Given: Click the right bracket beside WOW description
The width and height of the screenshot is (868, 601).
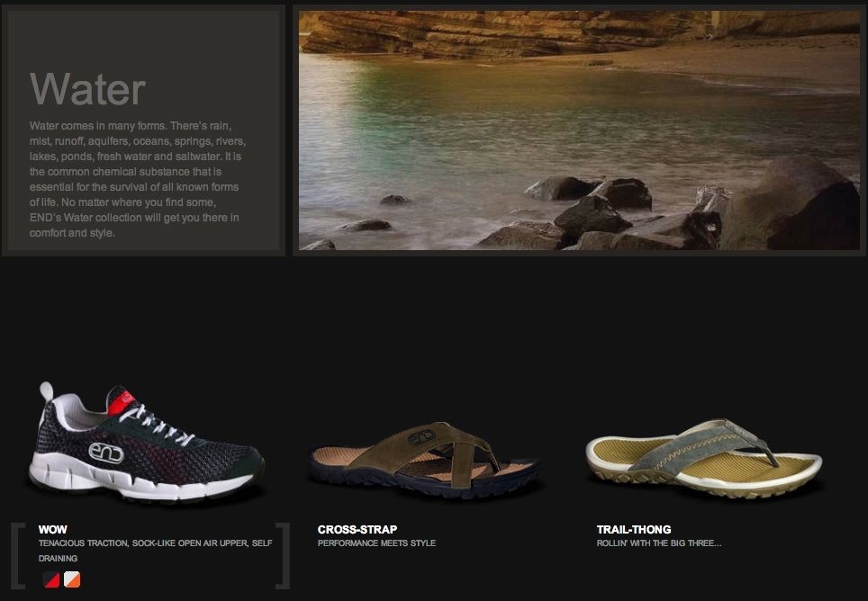Looking at the screenshot, I should (283, 555).
